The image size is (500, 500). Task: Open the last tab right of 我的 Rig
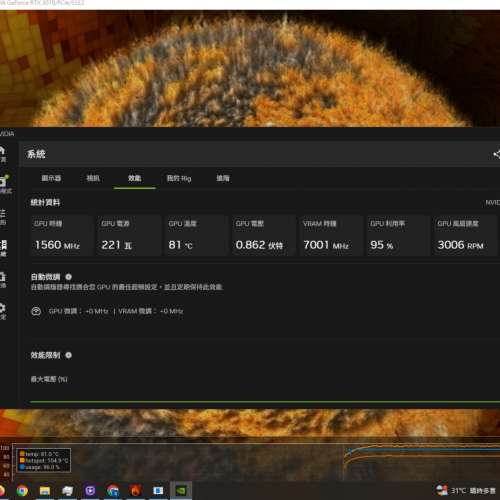[223, 178]
